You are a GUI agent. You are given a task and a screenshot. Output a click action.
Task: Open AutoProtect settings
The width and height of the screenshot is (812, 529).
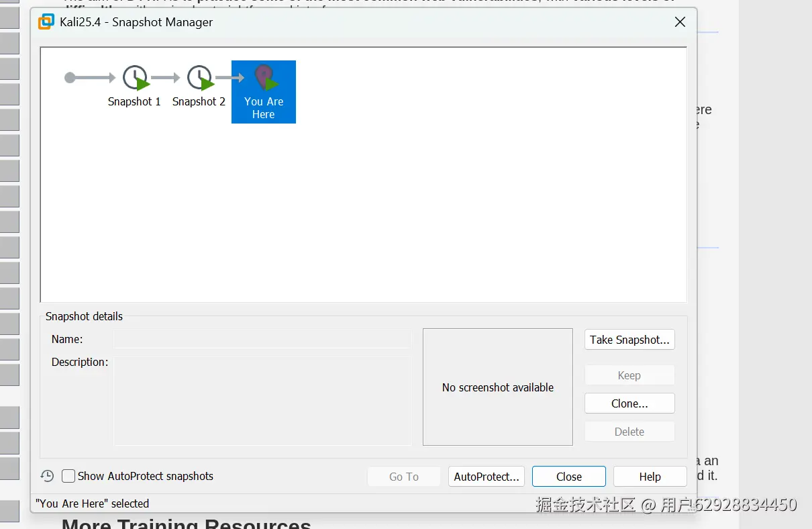pos(486,476)
